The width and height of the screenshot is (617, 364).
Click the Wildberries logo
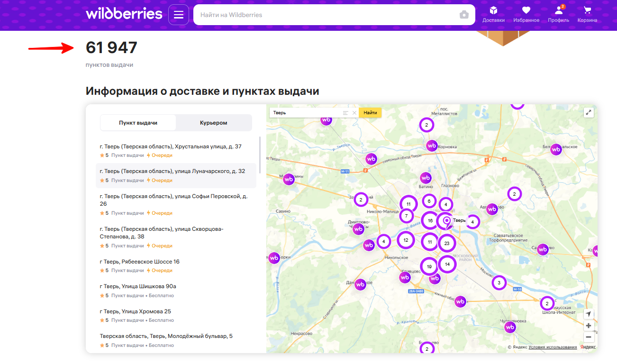124,14
